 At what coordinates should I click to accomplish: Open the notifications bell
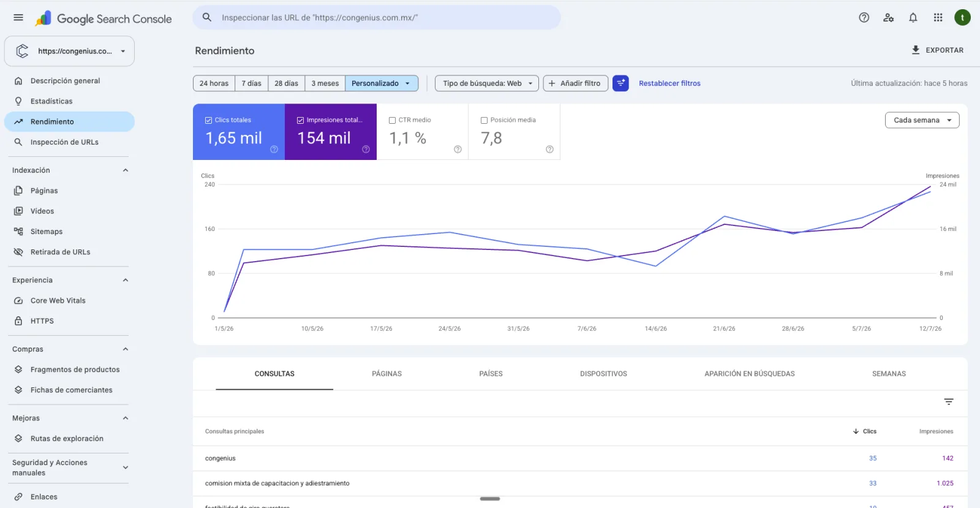(x=913, y=18)
